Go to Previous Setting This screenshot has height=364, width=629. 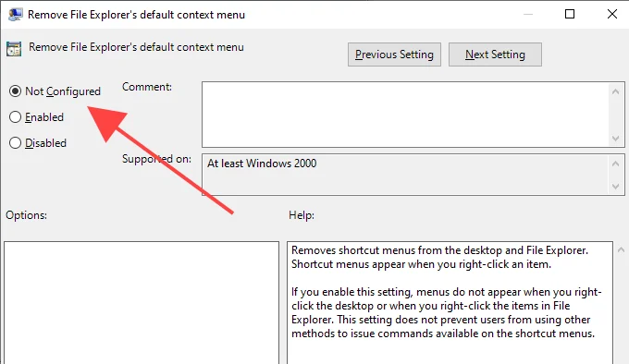click(394, 55)
